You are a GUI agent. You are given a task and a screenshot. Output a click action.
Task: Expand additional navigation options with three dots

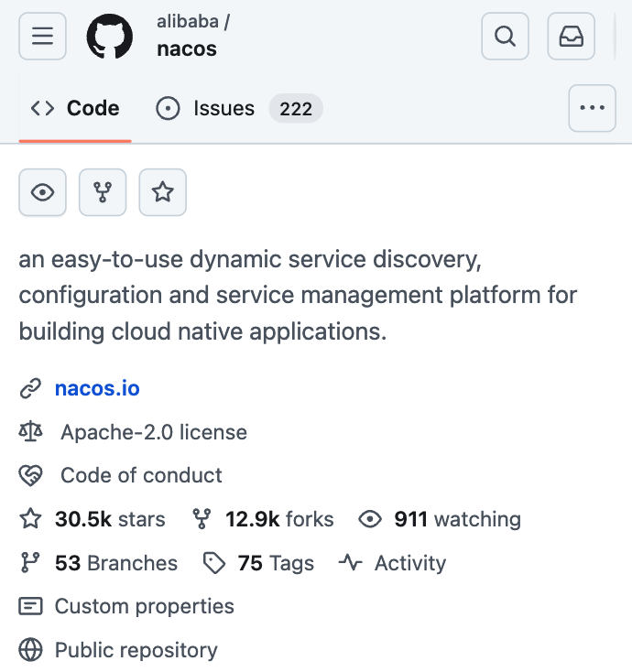coord(592,108)
